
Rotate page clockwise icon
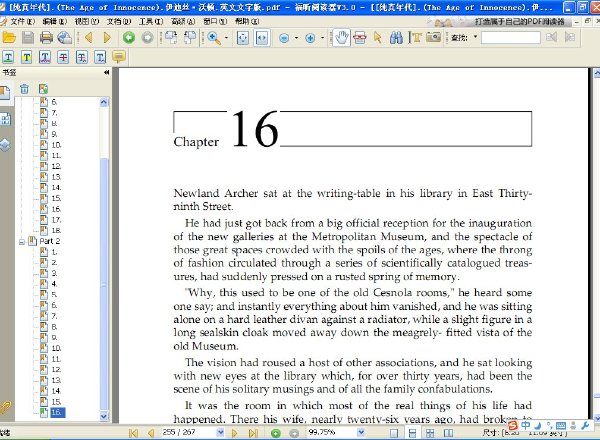click(x=170, y=37)
